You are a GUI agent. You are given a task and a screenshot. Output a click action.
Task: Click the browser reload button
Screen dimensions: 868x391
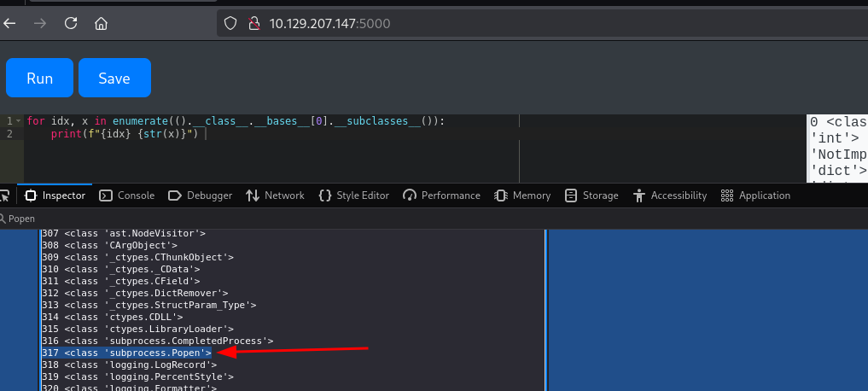[x=71, y=23]
